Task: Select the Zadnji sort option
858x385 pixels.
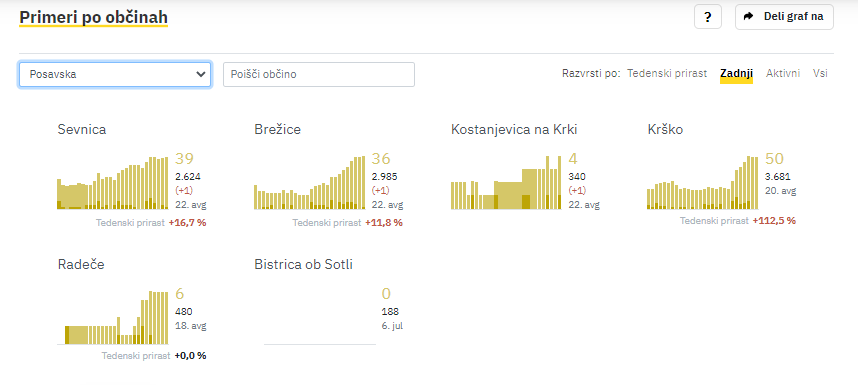Action: coord(737,73)
